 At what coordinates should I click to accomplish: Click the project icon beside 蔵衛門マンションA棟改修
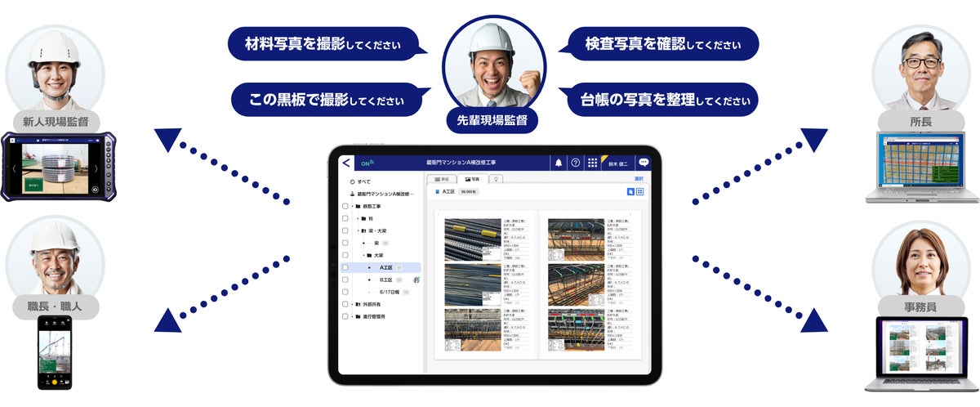352,194
